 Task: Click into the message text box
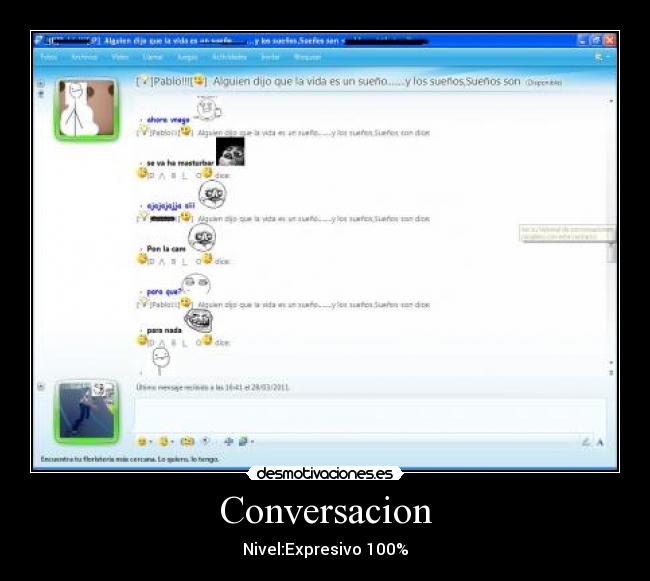370,416
